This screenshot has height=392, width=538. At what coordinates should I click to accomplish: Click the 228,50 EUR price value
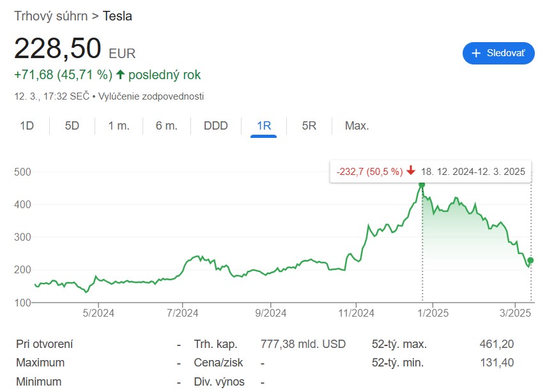tap(58, 49)
